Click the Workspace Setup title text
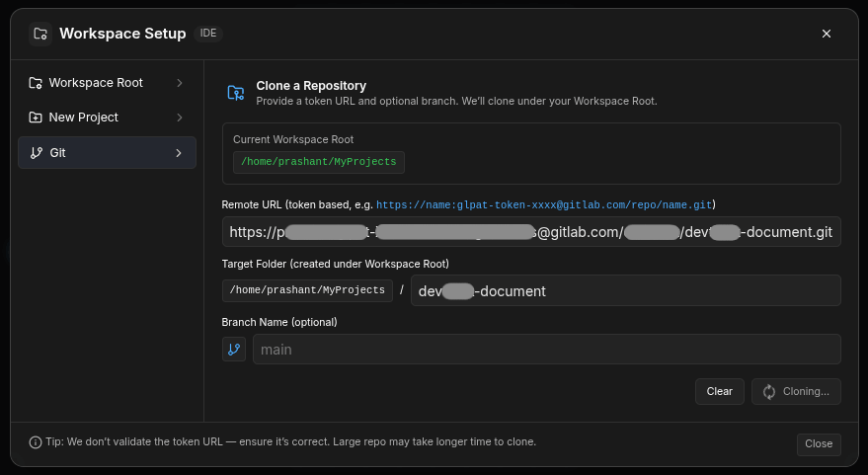The image size is (868, 475). 122,34
